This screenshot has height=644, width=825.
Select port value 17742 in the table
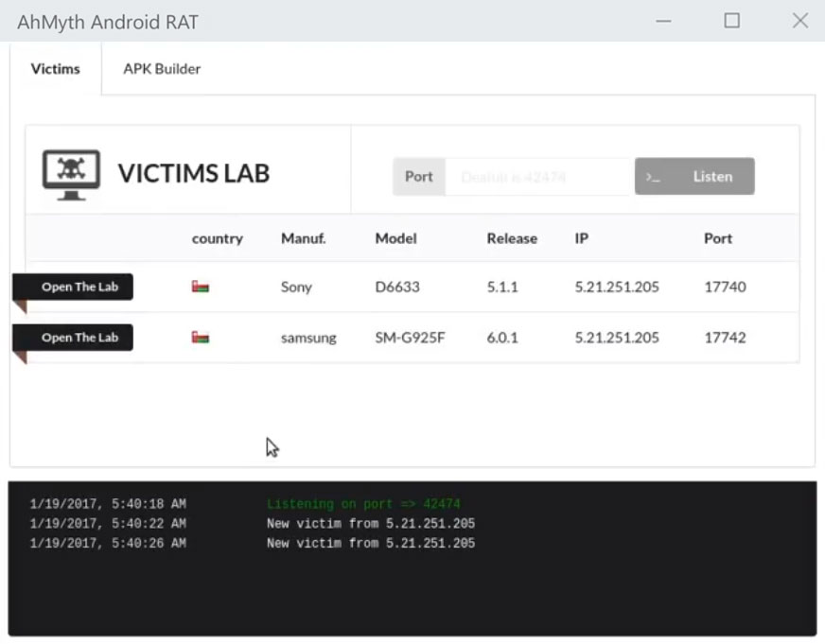[725, 338]
